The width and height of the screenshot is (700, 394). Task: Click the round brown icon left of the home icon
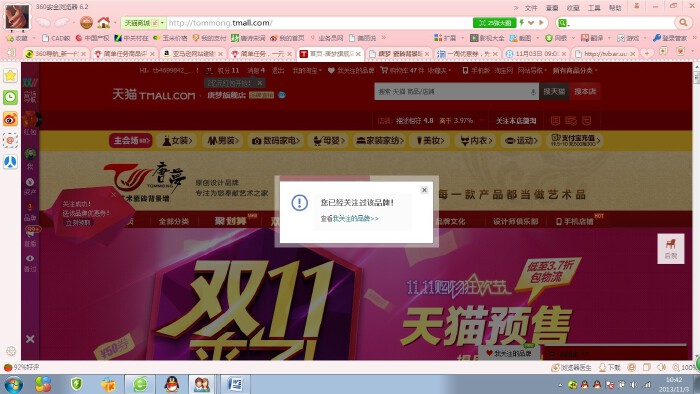[x=87, y=22]
